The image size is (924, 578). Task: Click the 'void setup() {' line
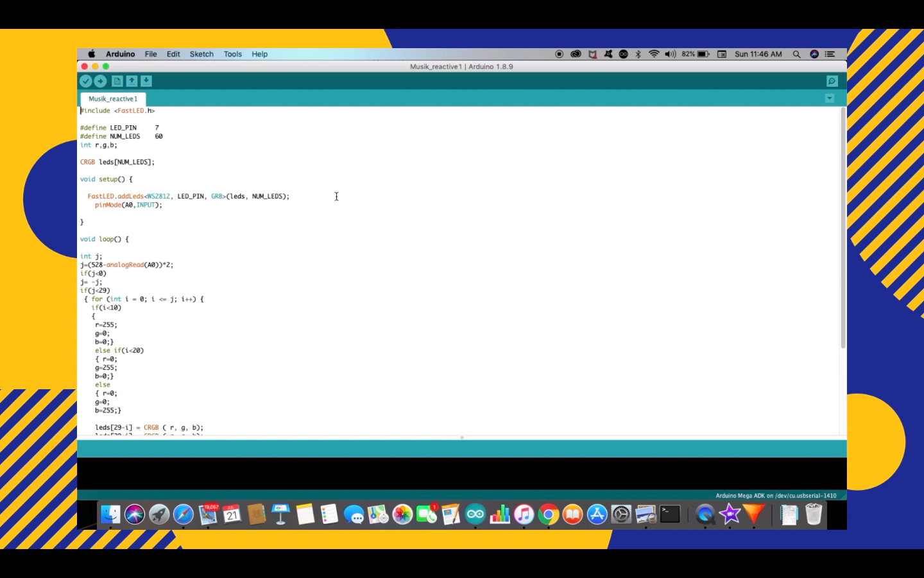[x=107, y=179]
